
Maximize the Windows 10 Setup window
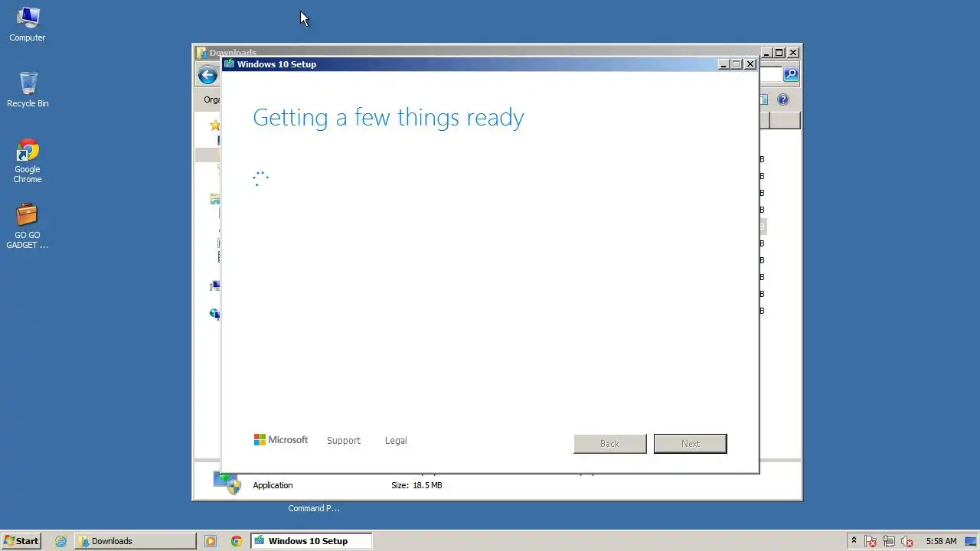coord(737,64)
